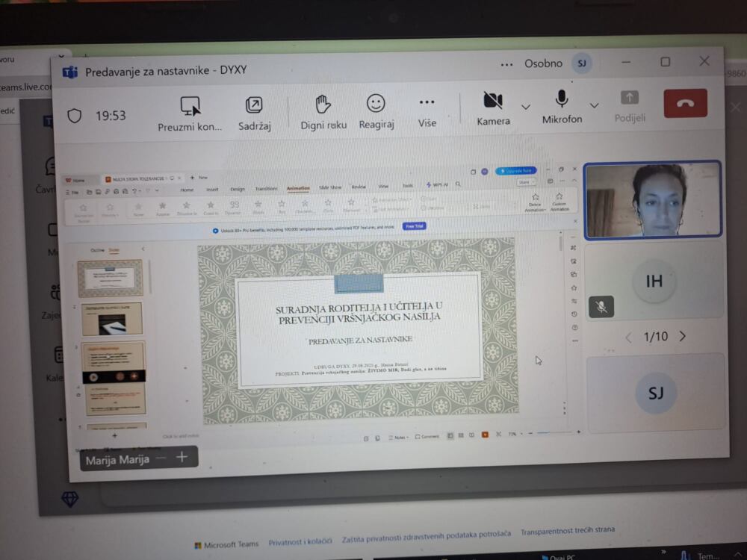Image resolution: width=747 pixels, height=560 pixels.
Task: Toggle the Mikrofon mute state
Action: [562, 99]
